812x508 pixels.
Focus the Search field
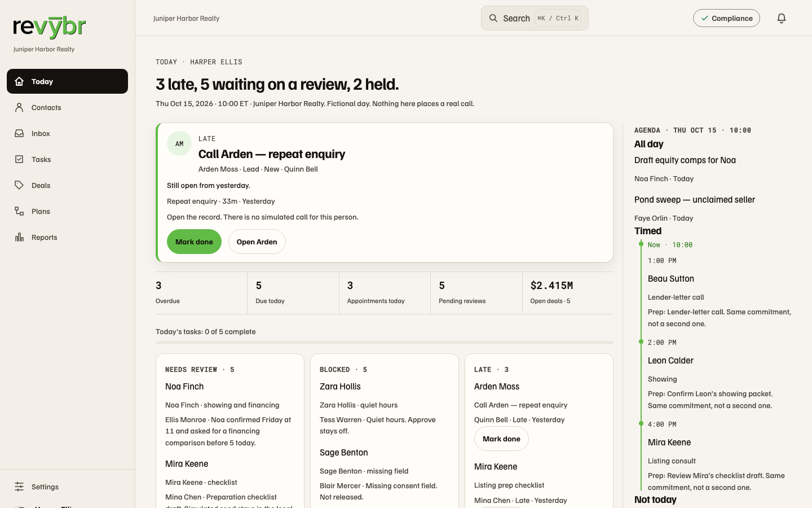pos(535,18)
